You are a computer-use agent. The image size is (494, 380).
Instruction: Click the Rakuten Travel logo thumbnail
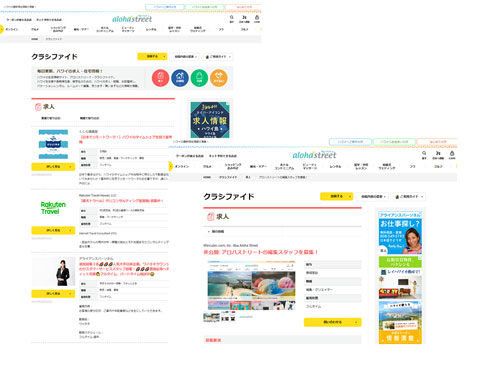coord(53,208)
